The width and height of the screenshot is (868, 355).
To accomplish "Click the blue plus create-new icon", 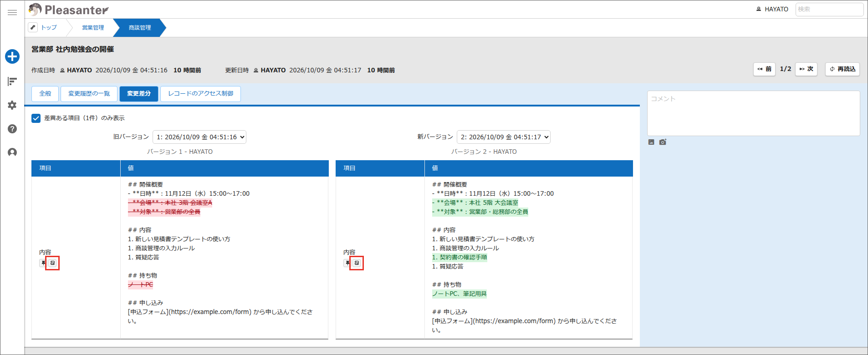I will [12, 56].
